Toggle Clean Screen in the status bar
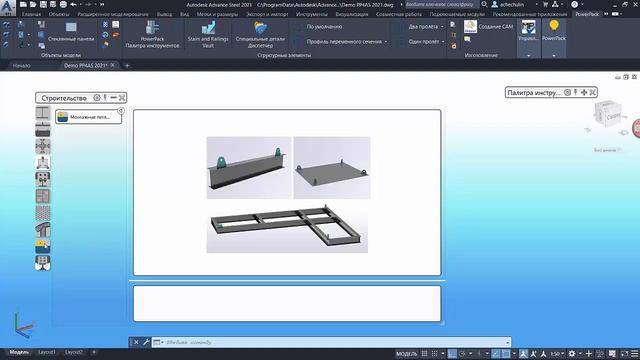640x360 pixels. (624, 353)
